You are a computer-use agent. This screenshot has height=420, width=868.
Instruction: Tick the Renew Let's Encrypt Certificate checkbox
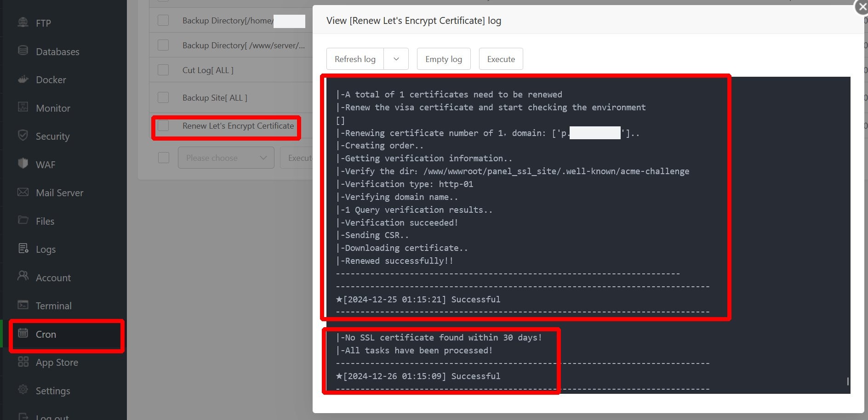[x=163, y=125]
